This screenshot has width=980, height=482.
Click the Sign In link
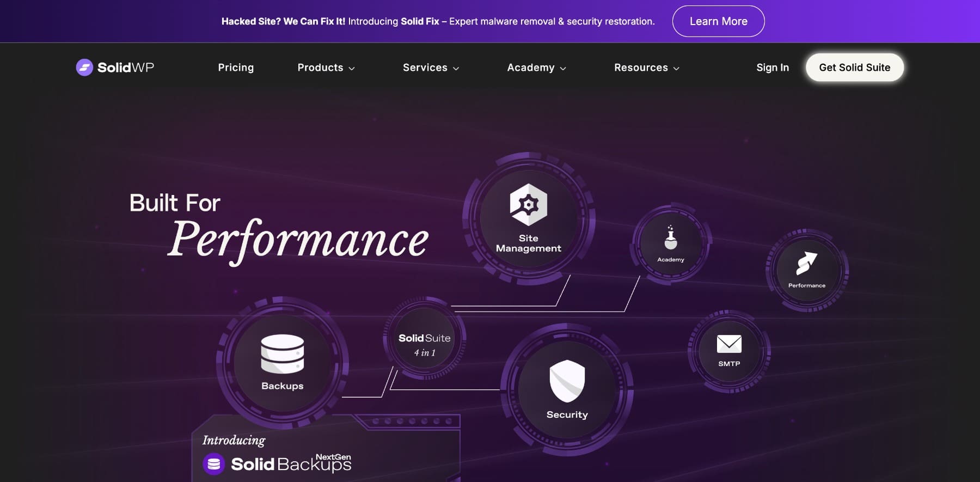773,68
